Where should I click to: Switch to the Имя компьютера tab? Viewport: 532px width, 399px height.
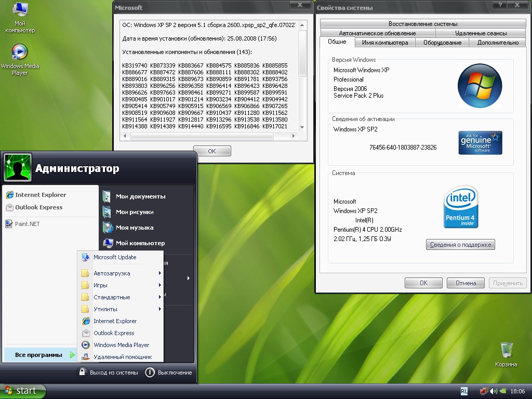coord(385,43)
